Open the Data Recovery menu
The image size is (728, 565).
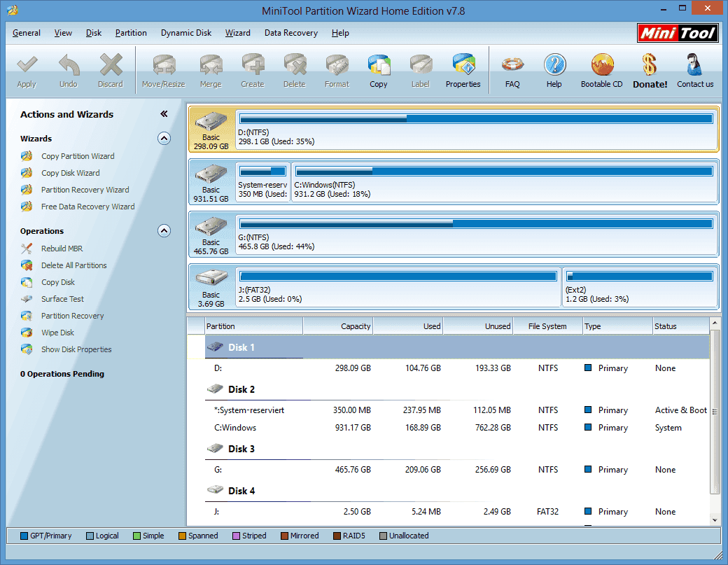pyautogui.click(x=291, y=33)
